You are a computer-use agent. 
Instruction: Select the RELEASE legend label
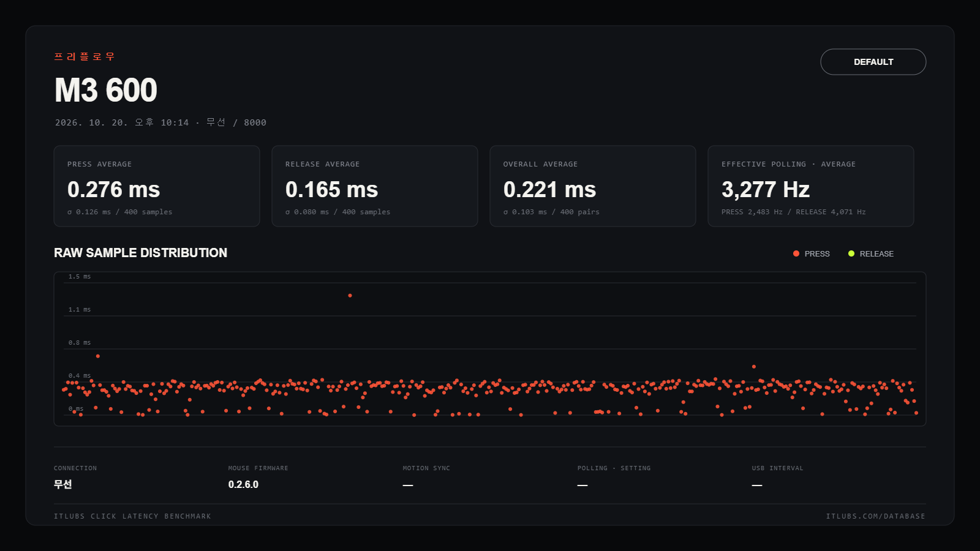pyautogui.click(x=876, y=253)
